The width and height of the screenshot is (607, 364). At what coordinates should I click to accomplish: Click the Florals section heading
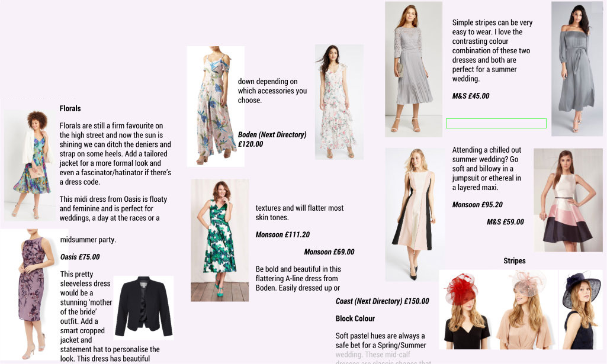click(70, 109)
